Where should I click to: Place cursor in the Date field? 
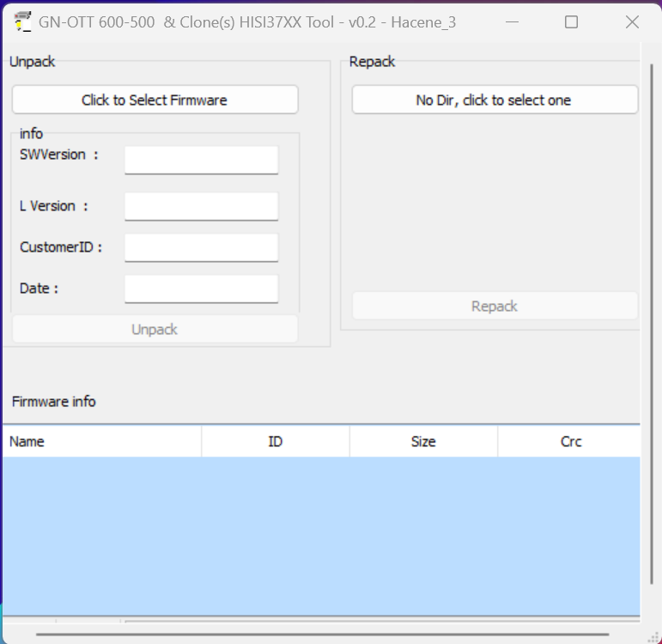click(201, 289)
